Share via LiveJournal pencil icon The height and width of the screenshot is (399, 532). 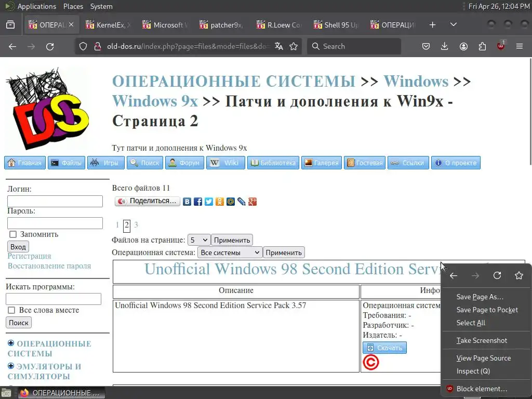point(241,202)
